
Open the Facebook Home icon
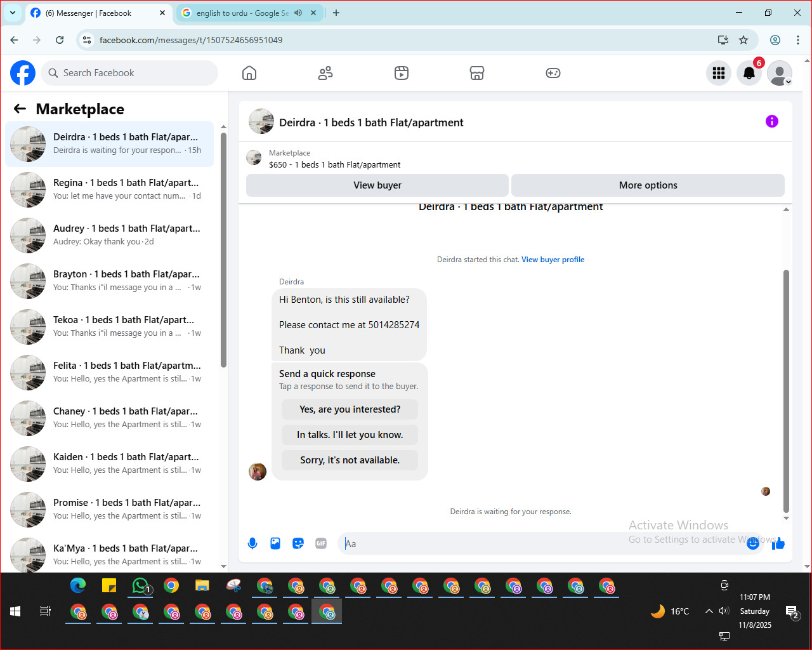click(249, 73)
